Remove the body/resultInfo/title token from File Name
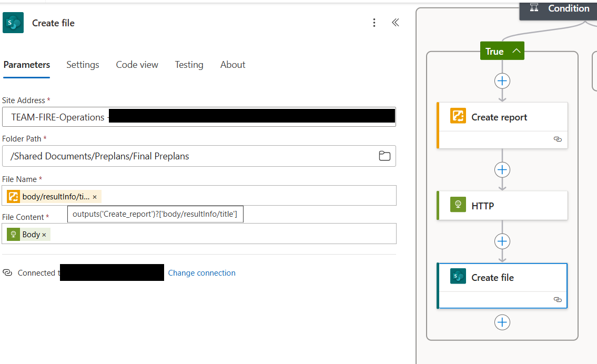The image size is (597, 364). tap(94, 196)
